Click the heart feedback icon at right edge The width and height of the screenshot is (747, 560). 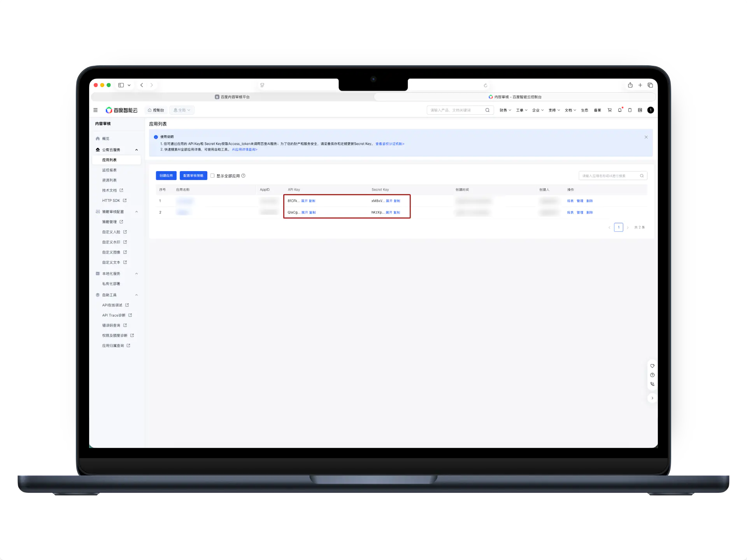652,366
